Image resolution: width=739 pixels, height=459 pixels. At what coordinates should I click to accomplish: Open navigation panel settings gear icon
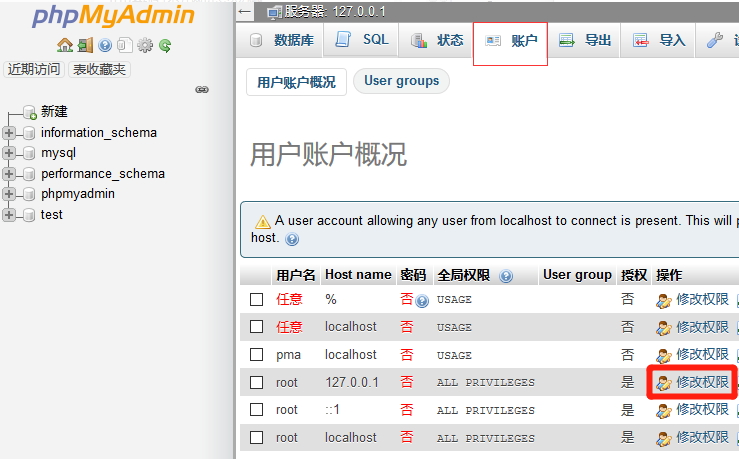(x=145, y=45)
